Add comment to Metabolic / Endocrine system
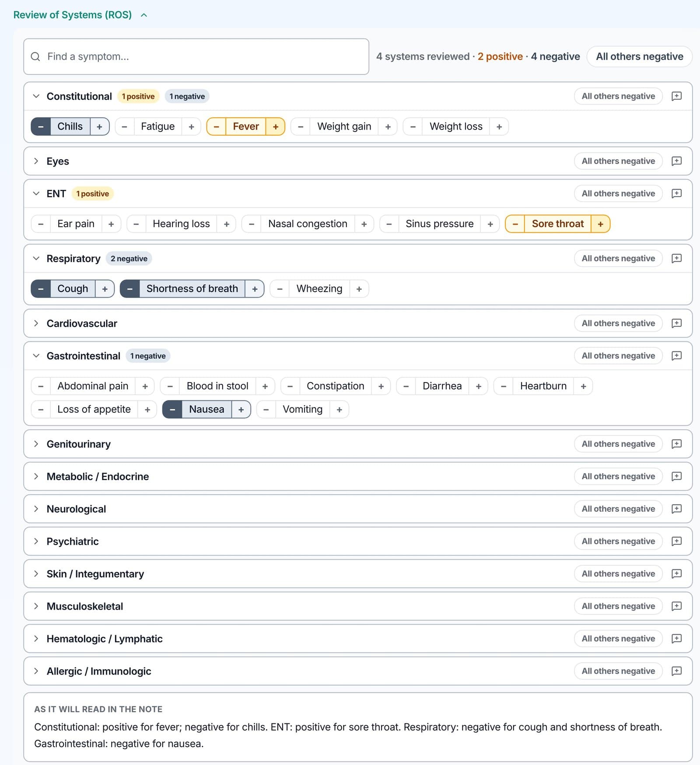700x765 pixels. pyautogui.click(x=676, y=476)
